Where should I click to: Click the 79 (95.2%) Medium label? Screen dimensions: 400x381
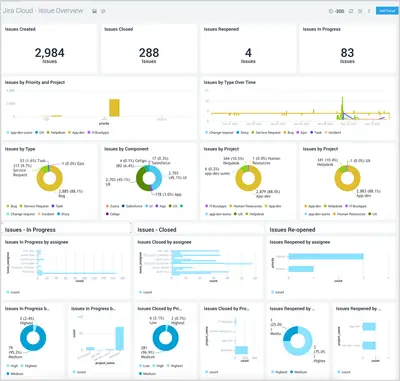15,352
